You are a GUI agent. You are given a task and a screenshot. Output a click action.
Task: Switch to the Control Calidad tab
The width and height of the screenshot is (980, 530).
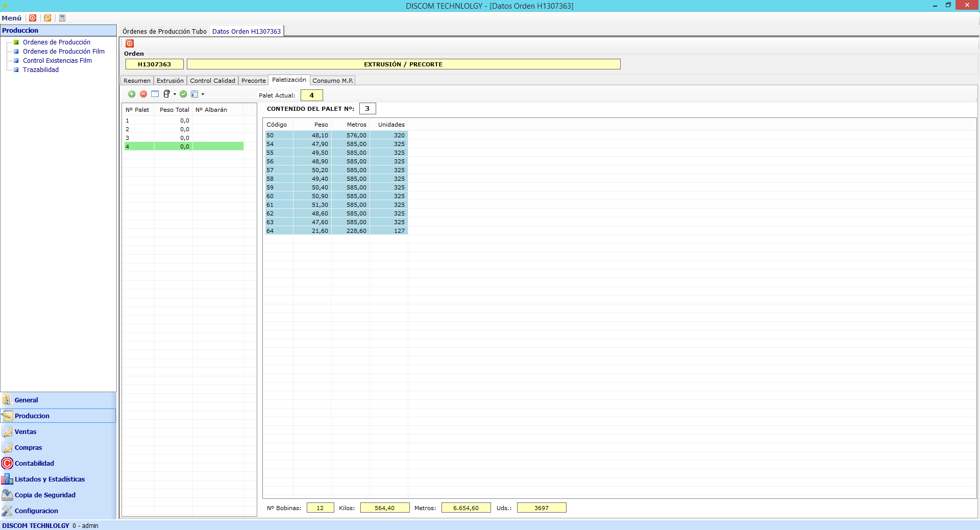click(x=212, y=81)
